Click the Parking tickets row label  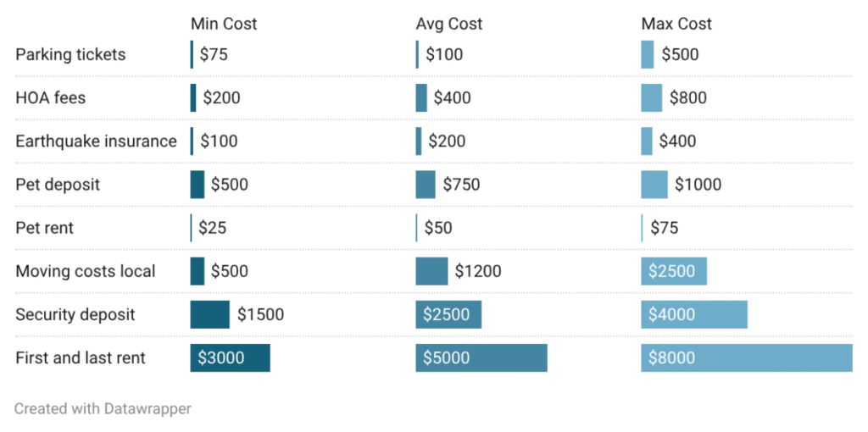(70, 54)
